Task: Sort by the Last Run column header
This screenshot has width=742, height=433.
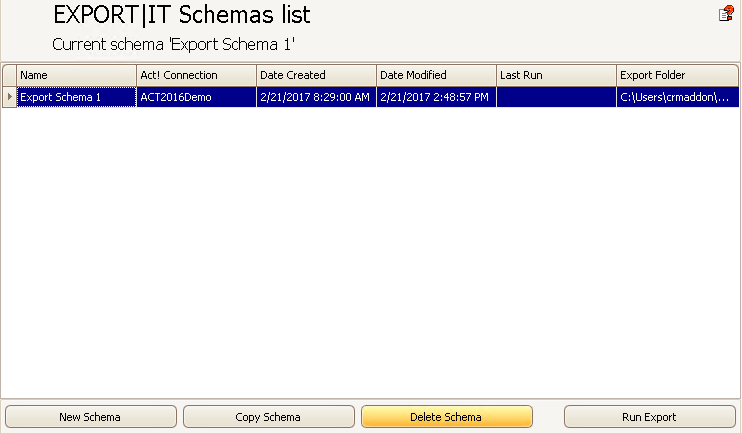Action: tap(556, 75)
